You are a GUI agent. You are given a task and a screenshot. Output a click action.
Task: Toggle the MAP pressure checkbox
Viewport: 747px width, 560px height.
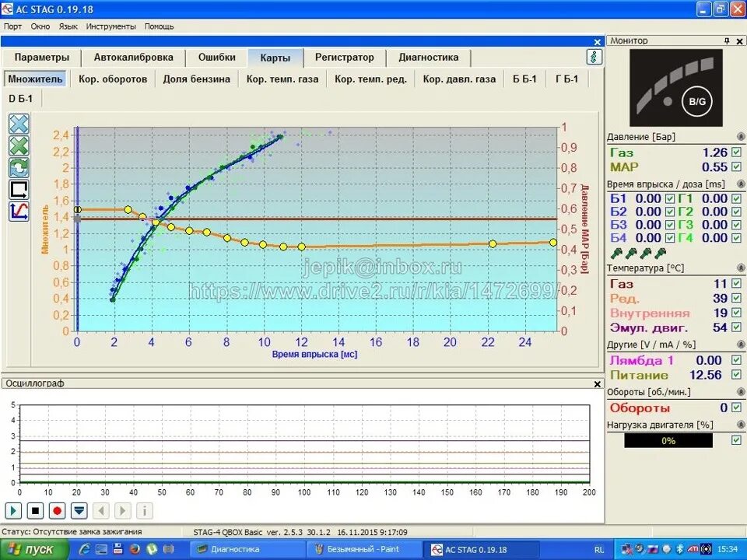click(x=737, y=166)
